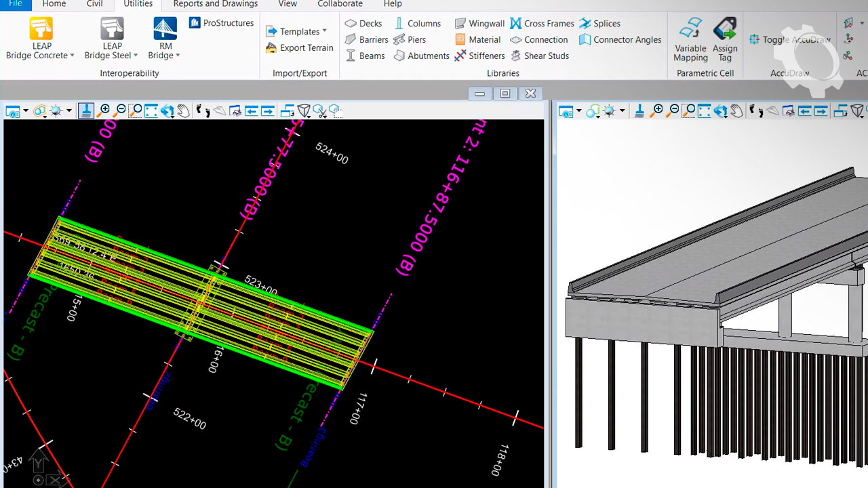This screenshot has width=868, height=488.
Task: Switch to the Reports and Drawings tab
Action: 215,4
